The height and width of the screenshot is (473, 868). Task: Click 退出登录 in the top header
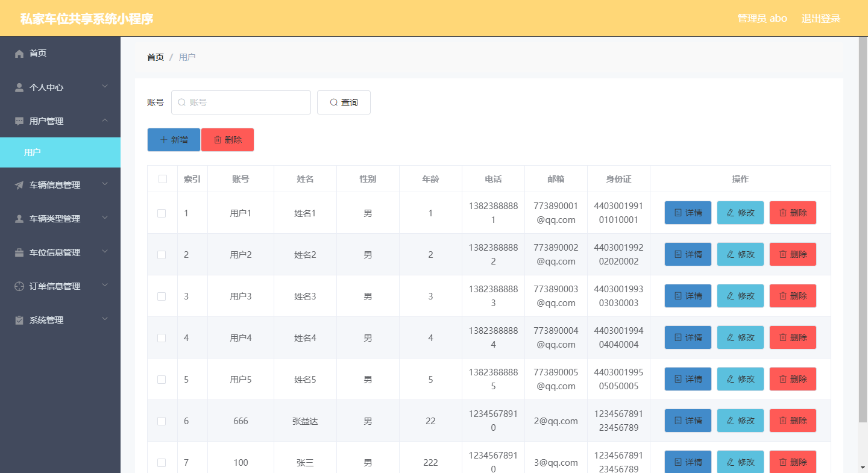pyautogui.click(x=820, y=19)
